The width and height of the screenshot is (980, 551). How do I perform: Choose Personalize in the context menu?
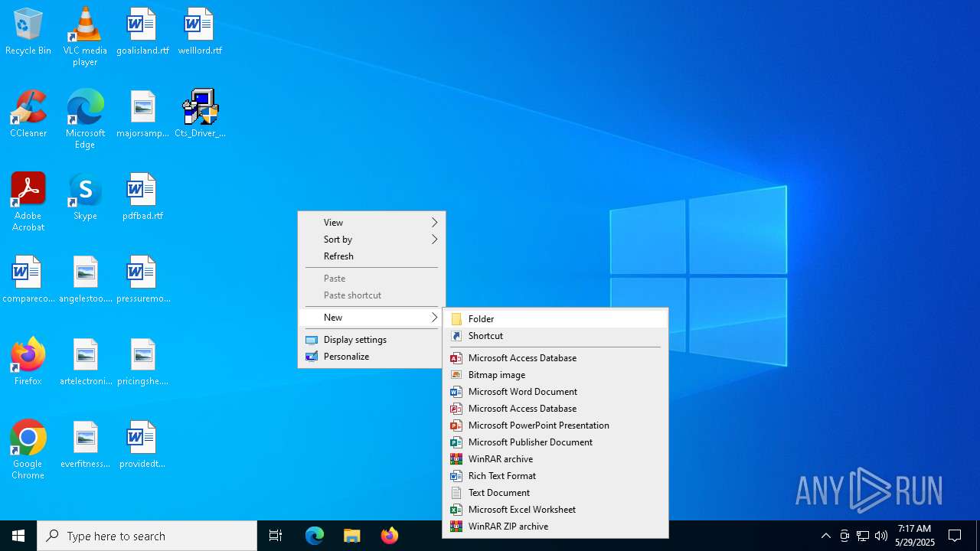pyautogui.click(x=371, y=357)
